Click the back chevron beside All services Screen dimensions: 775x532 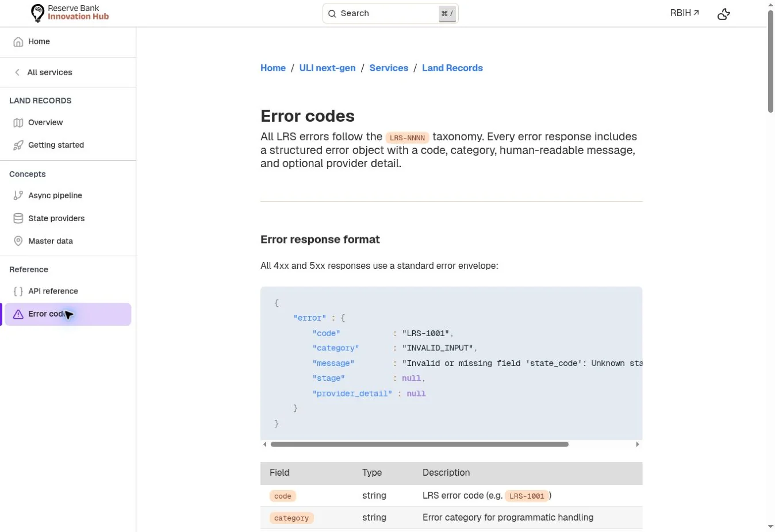click(x=17, y=72)
